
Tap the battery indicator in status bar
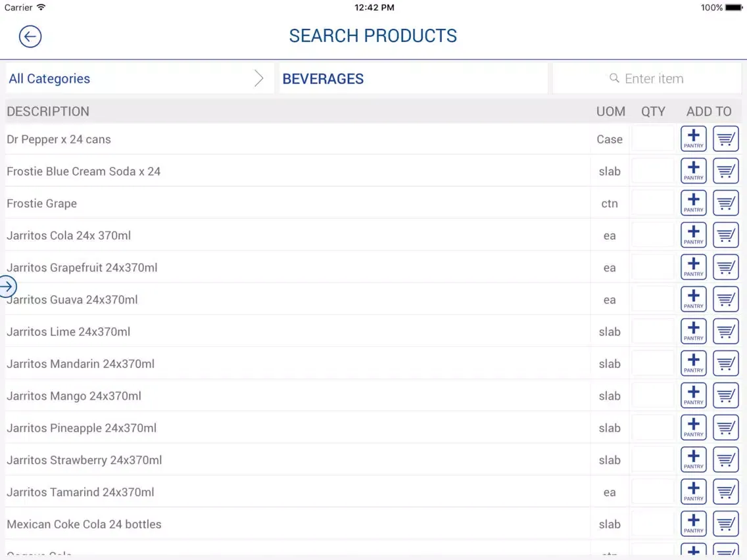tap(734, 8)
